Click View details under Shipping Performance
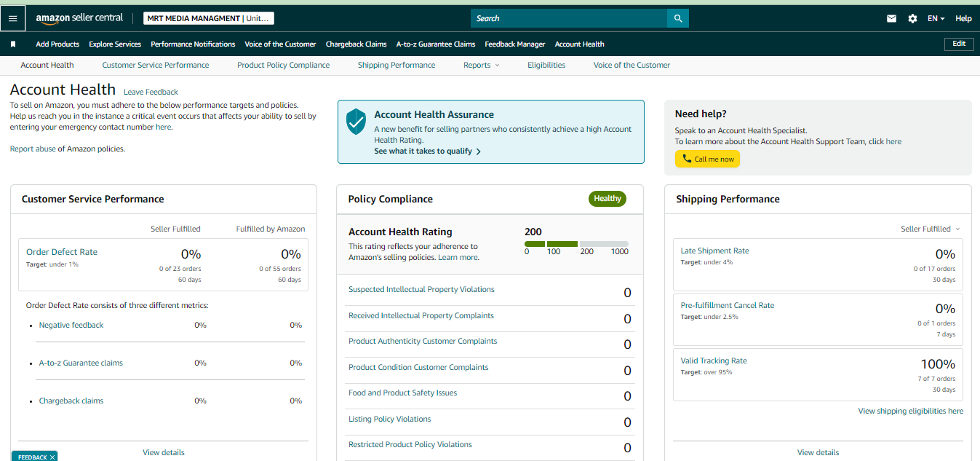The width and height of the screenshot is (980, 461). 818,453
